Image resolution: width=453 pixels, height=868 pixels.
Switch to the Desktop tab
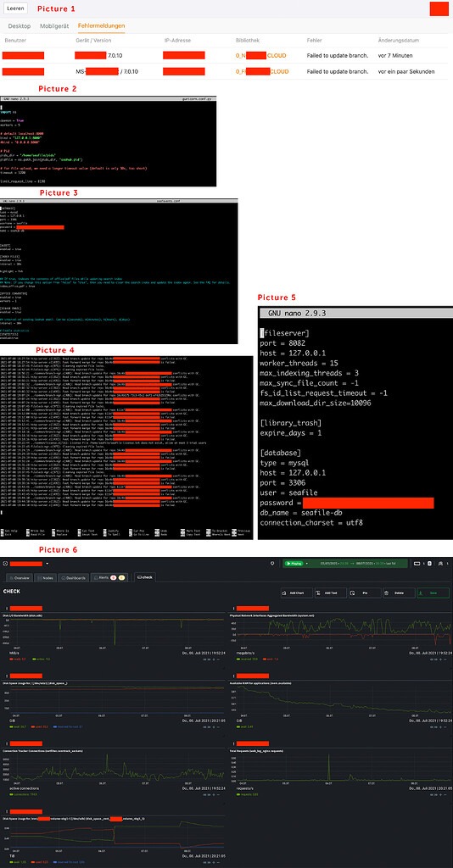click(x=20, y=26)
